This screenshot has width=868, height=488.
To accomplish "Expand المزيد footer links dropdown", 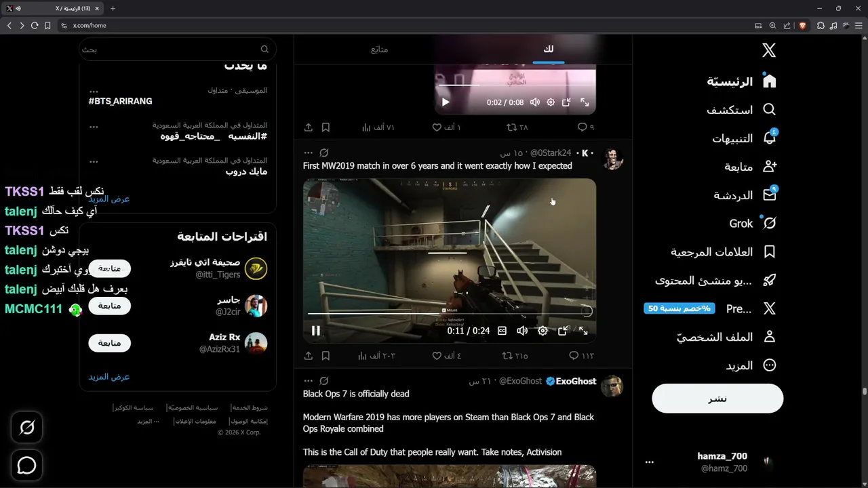I will click(x=148, y=421).
